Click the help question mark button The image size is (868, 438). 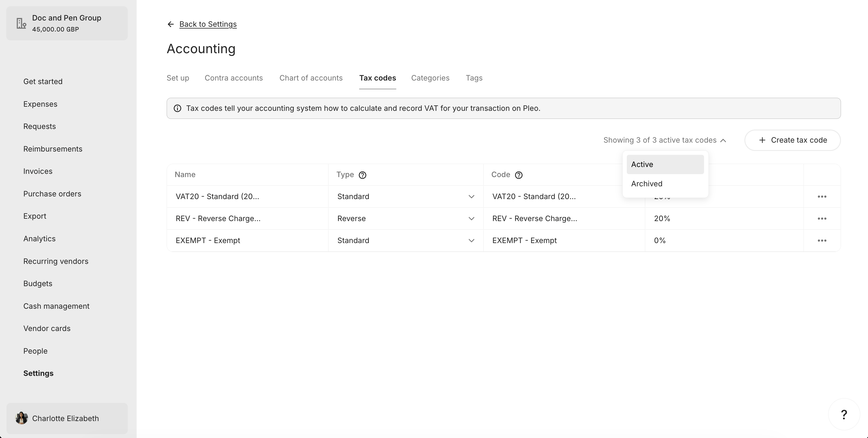tap(844, 415)
